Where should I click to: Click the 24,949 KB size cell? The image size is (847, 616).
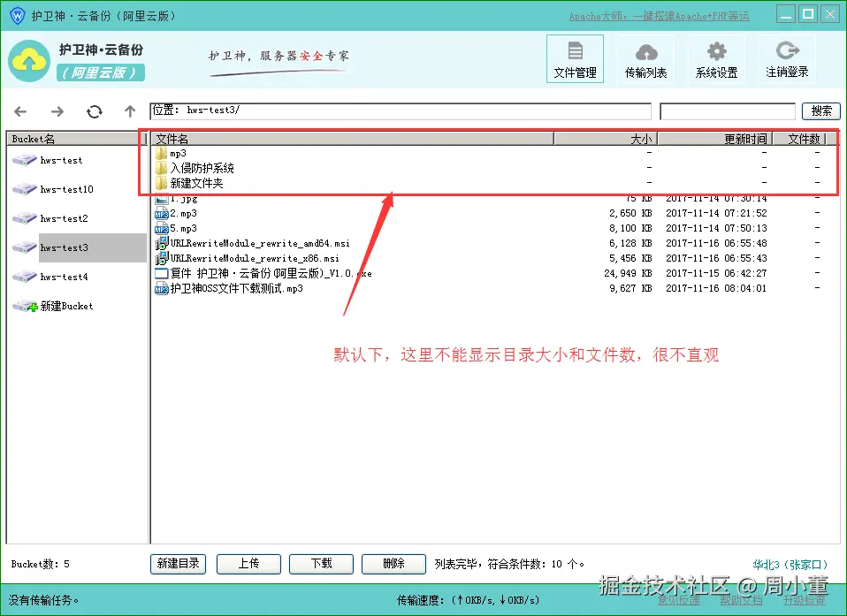[x=628, y=274]
